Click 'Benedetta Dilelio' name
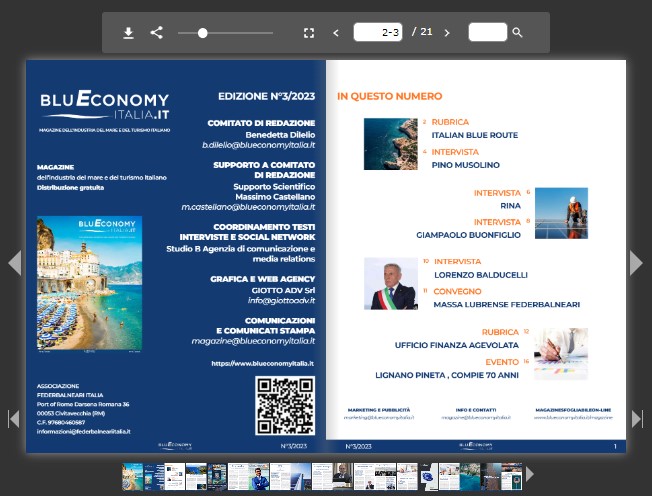This screenshot has width=652, height=496. pyautogui.click(x=280, y=135)
